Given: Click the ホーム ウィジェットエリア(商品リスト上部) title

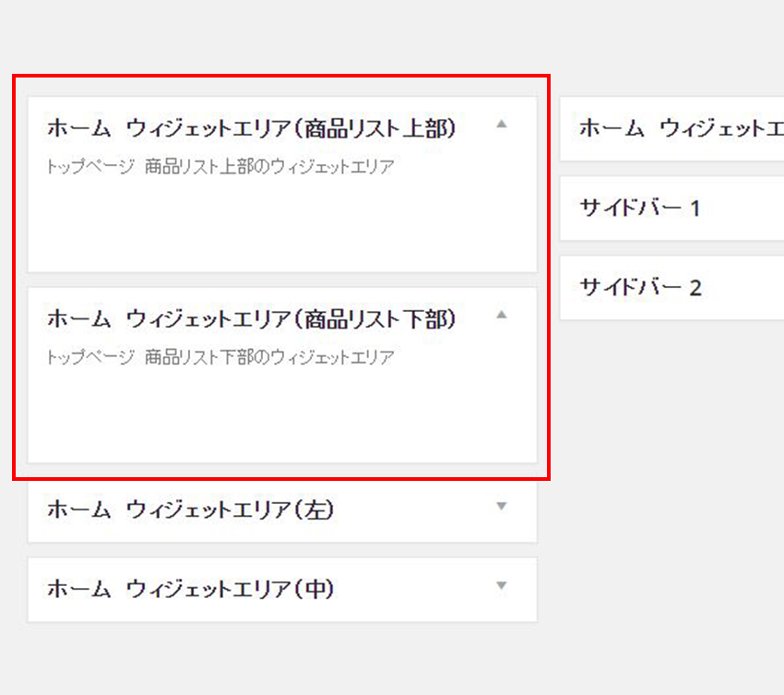Looking at the screenshot, I should pos(251,127).
